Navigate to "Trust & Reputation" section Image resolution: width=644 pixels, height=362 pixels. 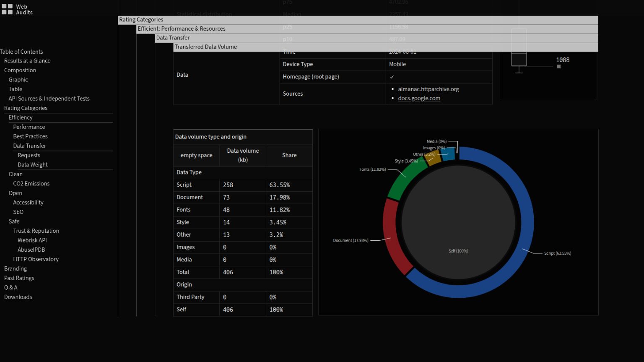tap(36, 230)
